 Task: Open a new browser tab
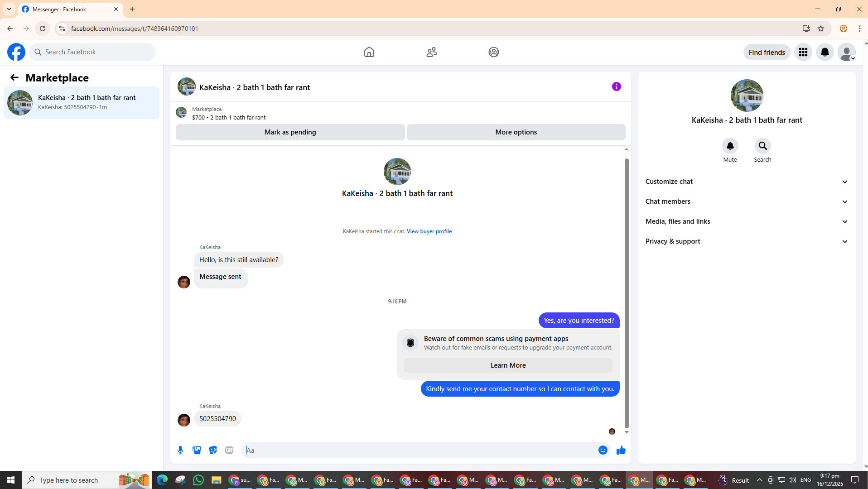pyautogui.click(x=132, y=9)
